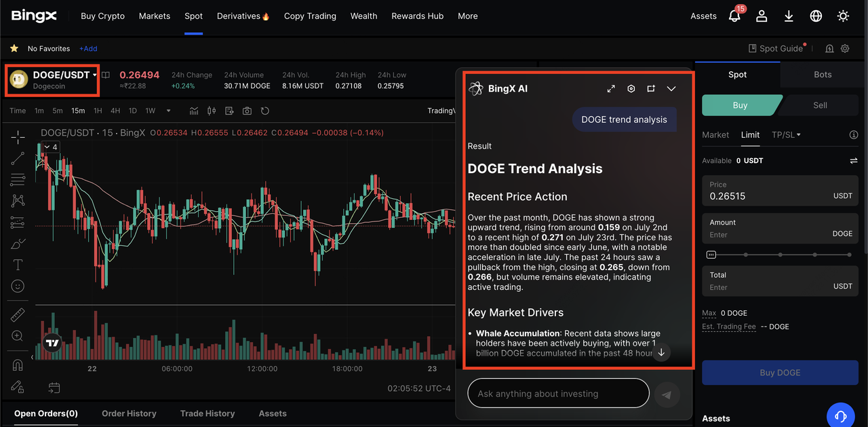Open the customer support headset button
Screen dimensions: 868x427
tap(841, 415)
